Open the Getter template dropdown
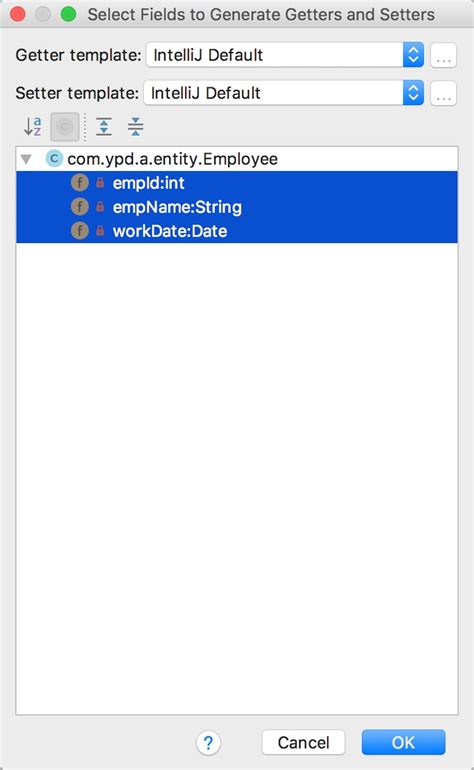474x770 pixels. [285, 55]
